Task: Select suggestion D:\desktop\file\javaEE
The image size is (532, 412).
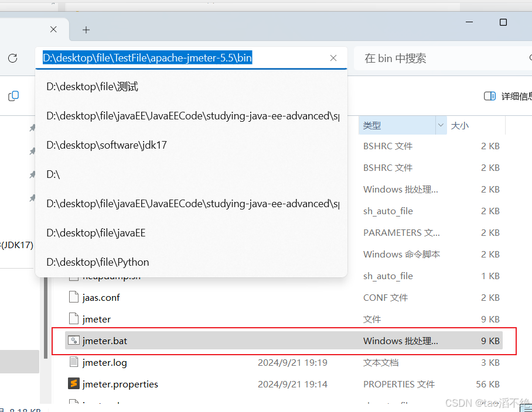Action: coord(192,233)
